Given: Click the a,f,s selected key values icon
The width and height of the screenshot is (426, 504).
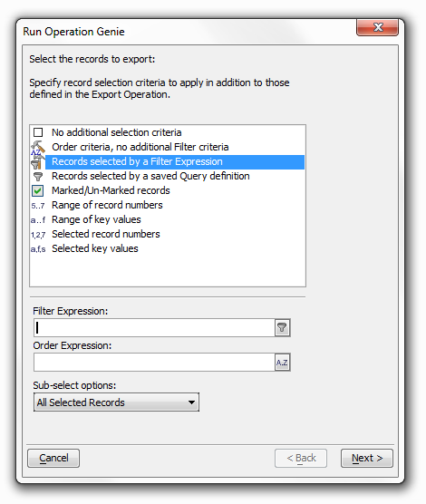Looking at the screenshot, I should pos(38,249).
